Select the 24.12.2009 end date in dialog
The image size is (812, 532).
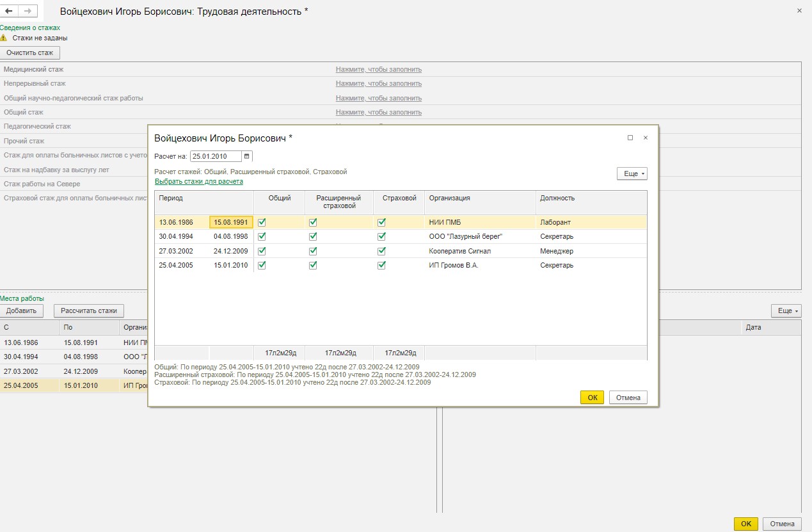(231, 251)
